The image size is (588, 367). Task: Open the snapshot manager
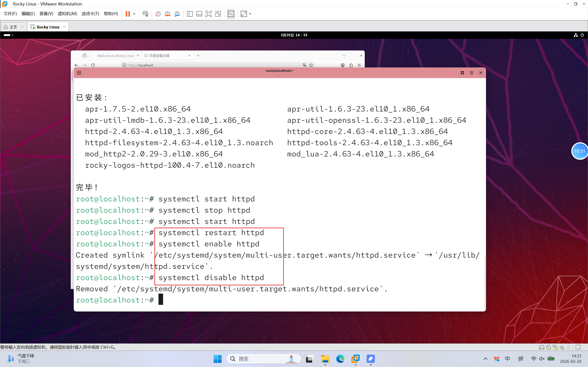[177, 14]
